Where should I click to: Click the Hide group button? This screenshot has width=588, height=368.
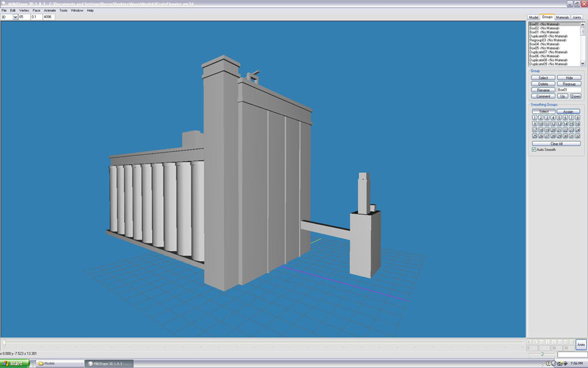pyautogui.click(x=569, y=78)
